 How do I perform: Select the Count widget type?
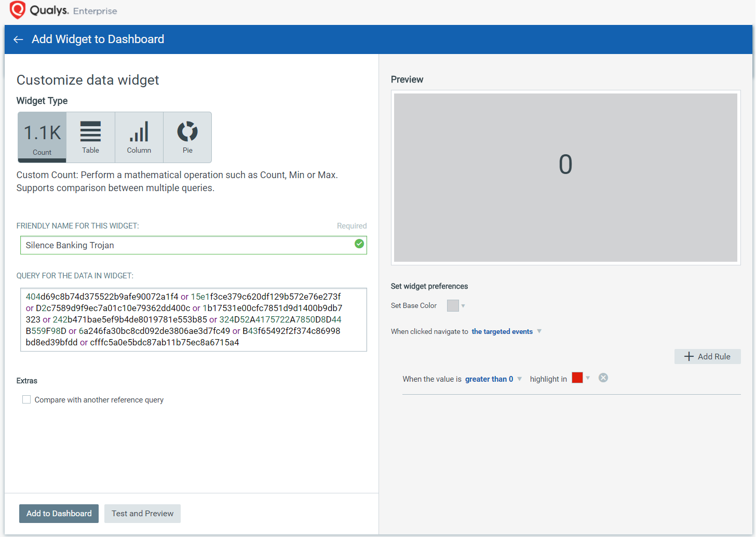(42, 137)
